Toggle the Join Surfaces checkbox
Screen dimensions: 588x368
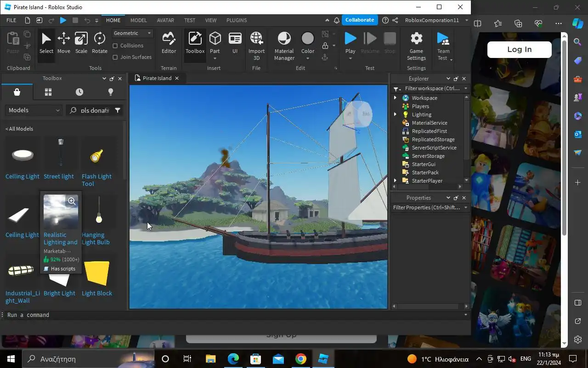115,57
